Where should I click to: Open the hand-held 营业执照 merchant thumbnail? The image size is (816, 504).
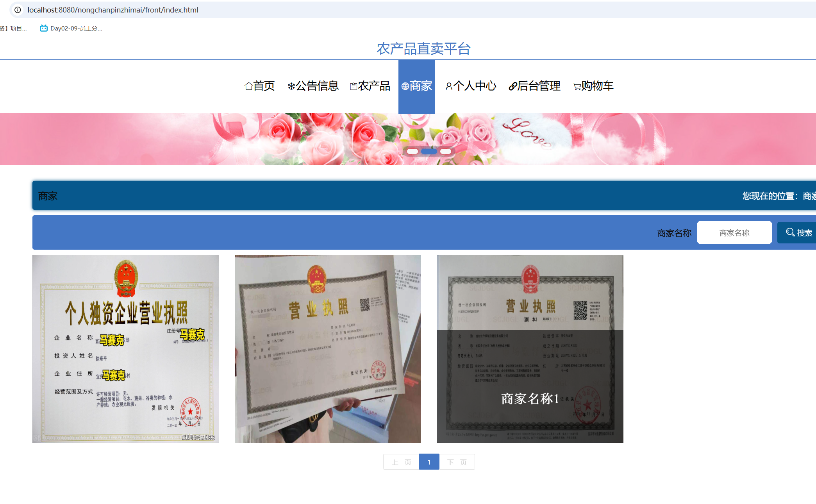(328, 349)
